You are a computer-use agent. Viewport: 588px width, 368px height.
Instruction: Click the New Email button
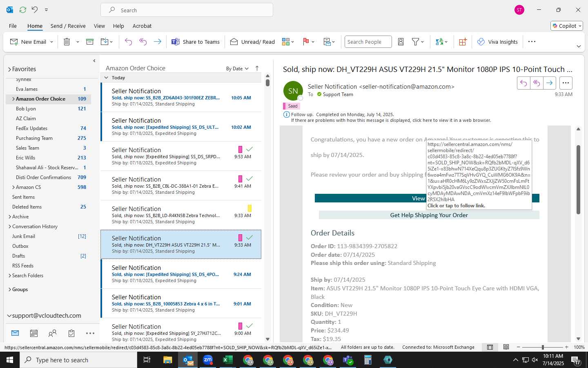coord(28,42)
